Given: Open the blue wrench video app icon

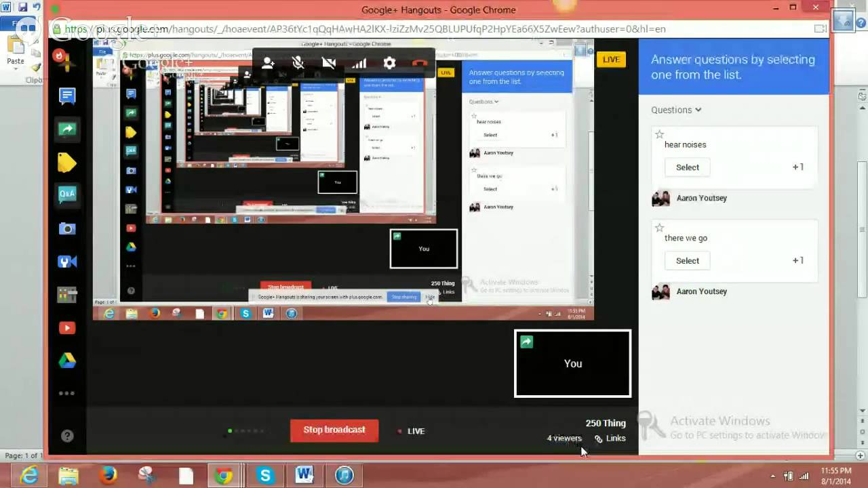Looking at the screenshot, I should point(67,262).
